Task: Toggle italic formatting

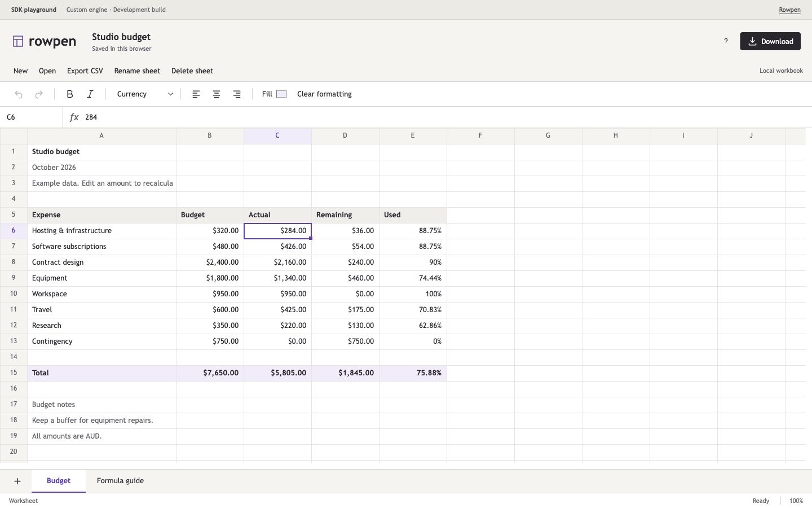Action: pos(90,94)
